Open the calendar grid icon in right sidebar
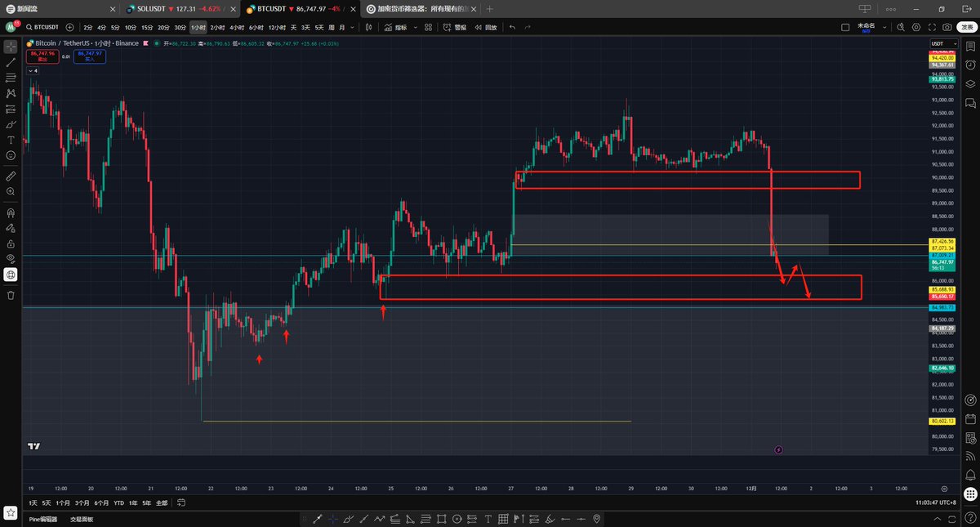 (x=970, y=419)
